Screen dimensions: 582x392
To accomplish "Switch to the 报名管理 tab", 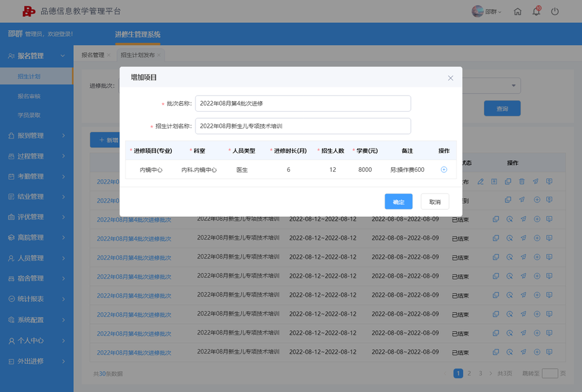I will tap(93, 55).
